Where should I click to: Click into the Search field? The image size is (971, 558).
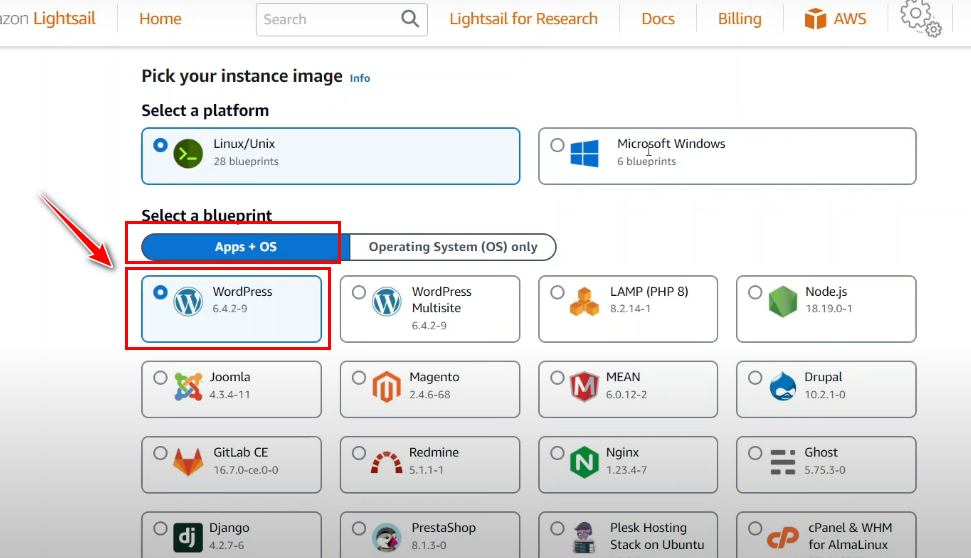(x=341, y=19)
